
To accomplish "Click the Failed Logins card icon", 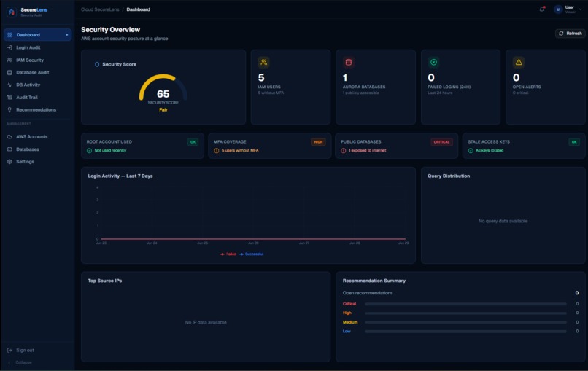I will pos(433,62).
